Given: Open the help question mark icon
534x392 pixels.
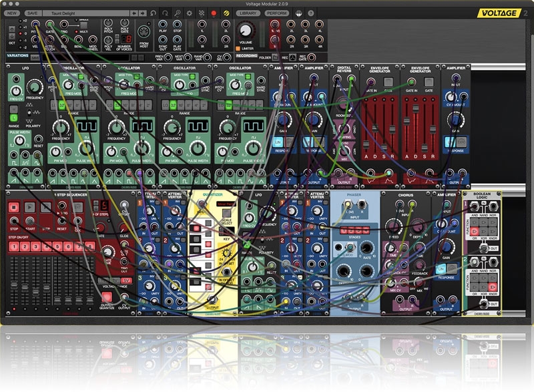Looking at the screenshot, I should [x=310, y=13].
